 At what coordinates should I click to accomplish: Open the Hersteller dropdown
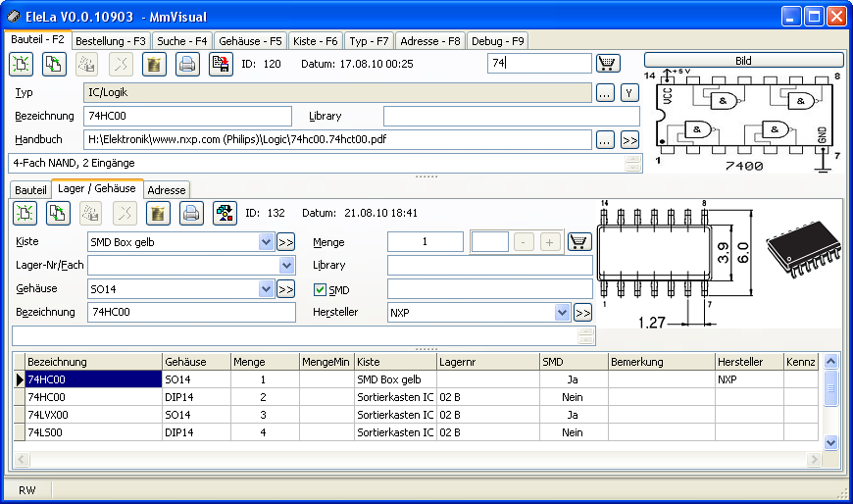(562, 313)
